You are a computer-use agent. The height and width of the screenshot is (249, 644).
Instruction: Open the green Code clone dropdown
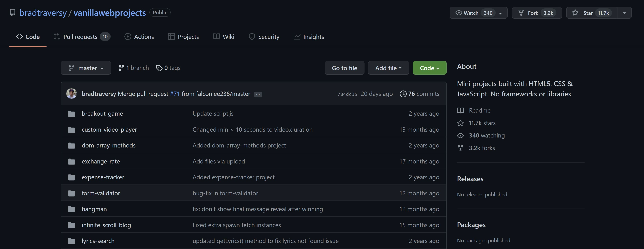tap(429, 68)
